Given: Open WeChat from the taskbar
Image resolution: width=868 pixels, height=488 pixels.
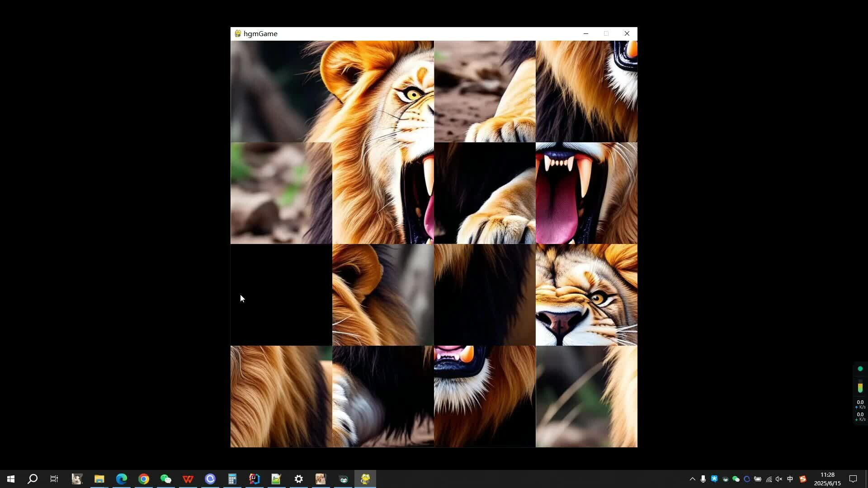Looking at the screenshot, I should click(166, 479).
